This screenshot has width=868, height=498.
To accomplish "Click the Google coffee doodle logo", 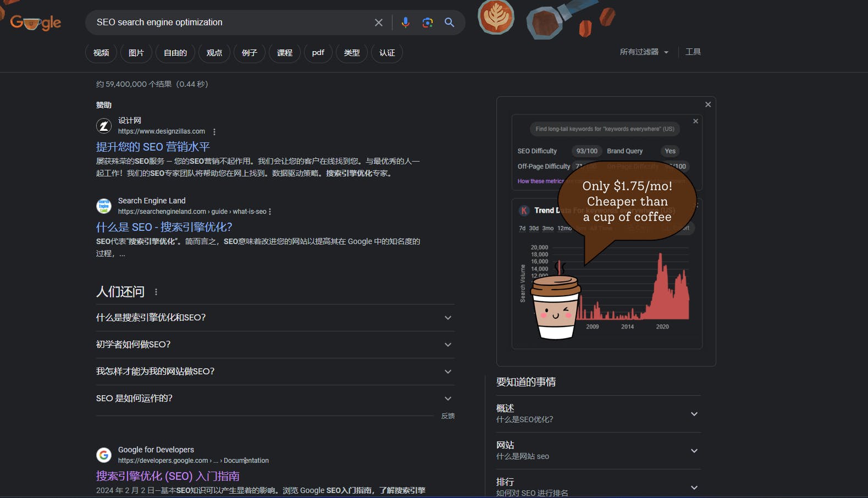I will click(36, 23).
